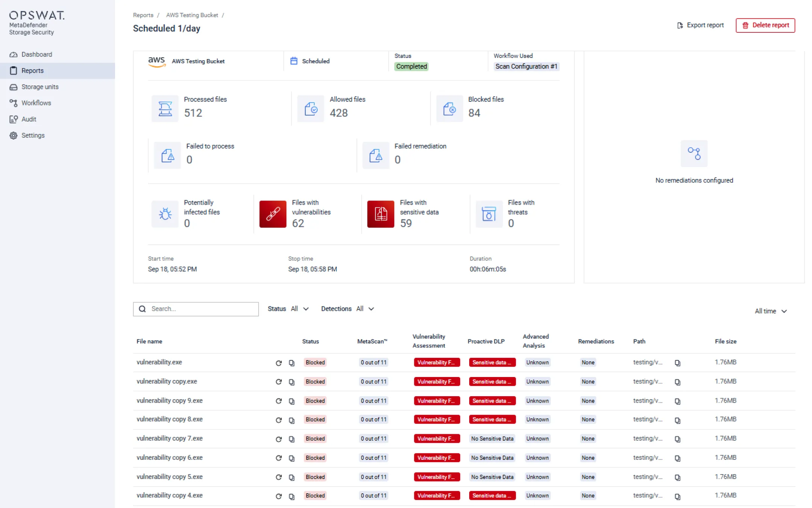Click copy icon next to vulnerability copy.exe name
Viewport: 812px width, 508px height.
[x=291, y=382]
